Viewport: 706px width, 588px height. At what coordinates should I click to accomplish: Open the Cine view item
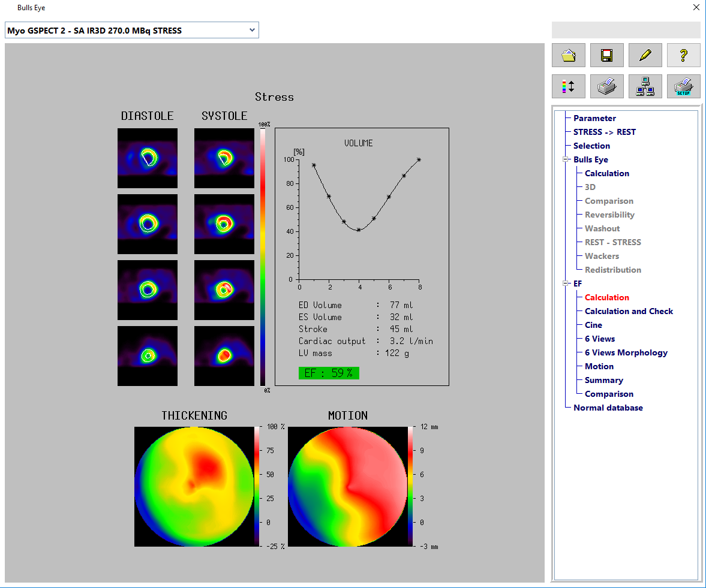click(x=593, y=325)
